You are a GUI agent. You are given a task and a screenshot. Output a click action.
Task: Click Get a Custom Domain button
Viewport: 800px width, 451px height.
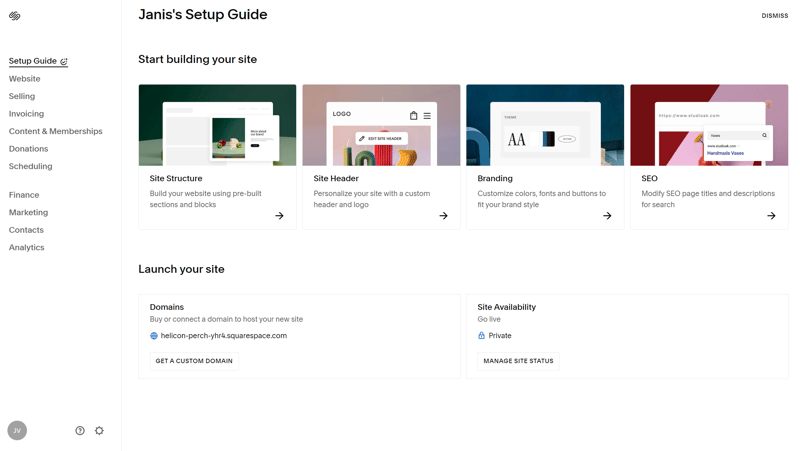pyautogui.click(x=194, y=361)
